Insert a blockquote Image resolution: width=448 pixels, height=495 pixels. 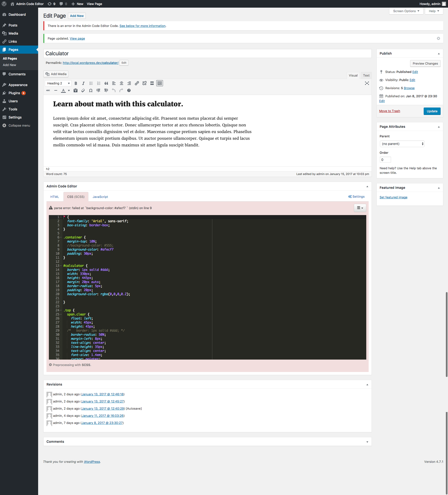click(106, 83)
